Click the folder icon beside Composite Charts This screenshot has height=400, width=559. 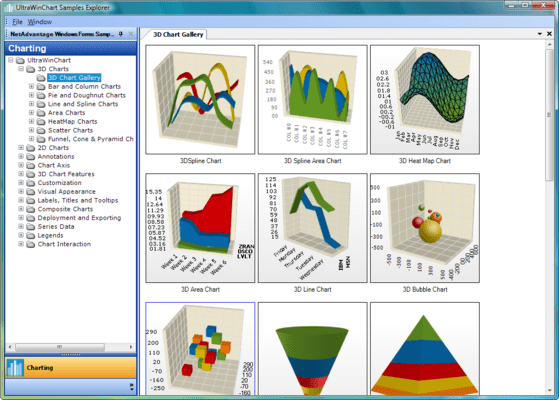point(31,209)
